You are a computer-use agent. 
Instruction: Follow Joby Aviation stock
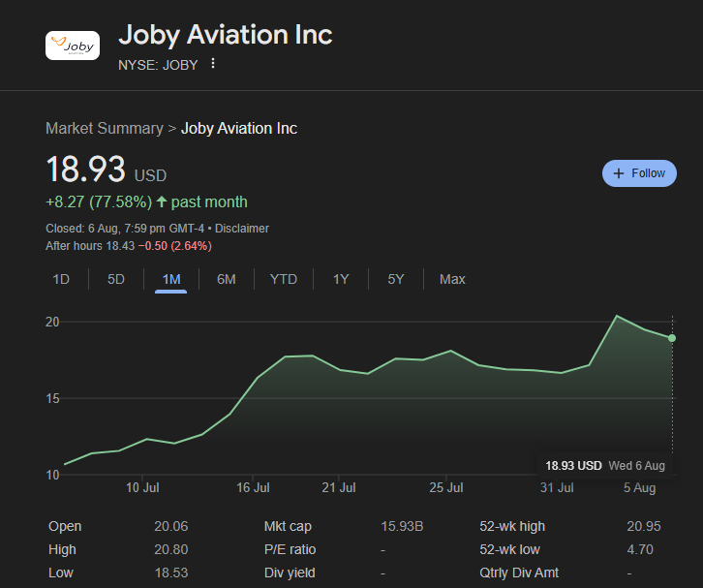point(639,173)
